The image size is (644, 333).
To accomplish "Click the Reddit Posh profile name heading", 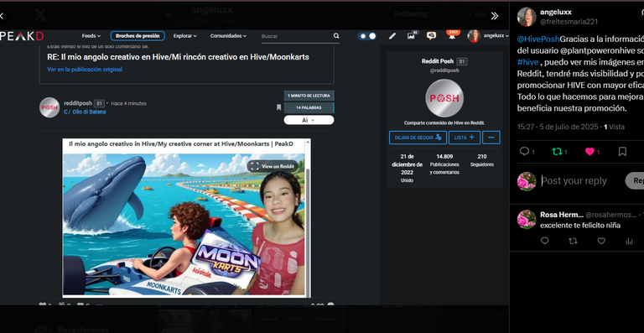I will [438, 61].
